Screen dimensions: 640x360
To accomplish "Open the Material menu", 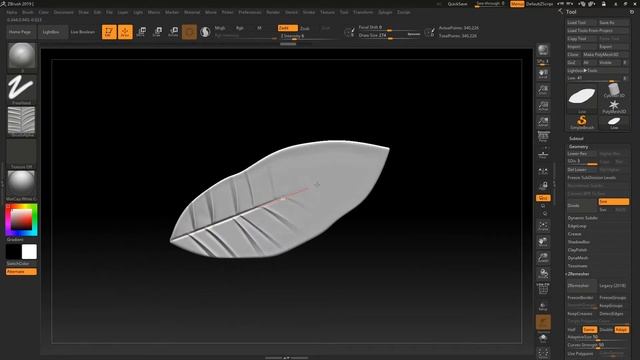I will pos(192,12).
